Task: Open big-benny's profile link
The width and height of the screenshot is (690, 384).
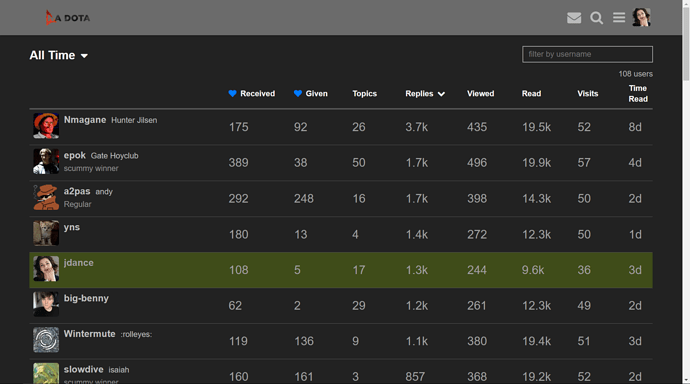Action: [x=86, y=298]
